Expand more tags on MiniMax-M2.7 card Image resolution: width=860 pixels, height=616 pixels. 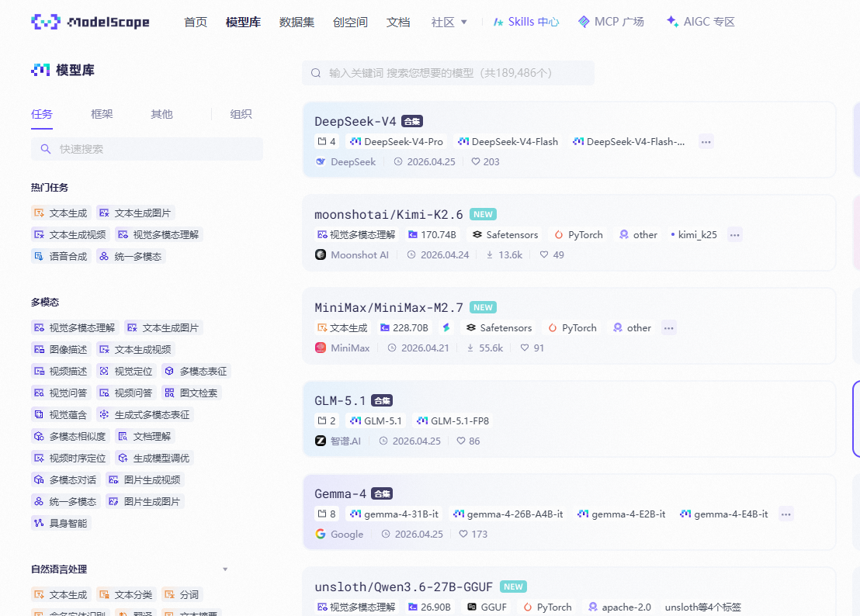[668, 328]
